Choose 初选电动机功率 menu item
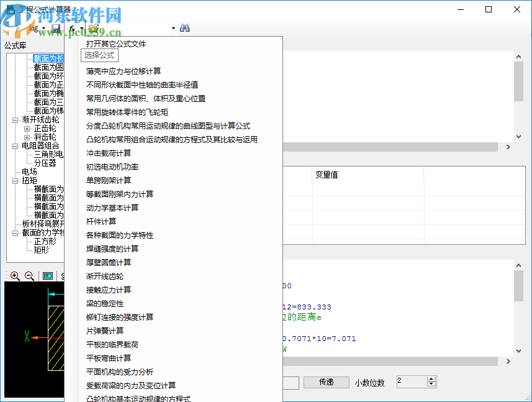 [112, 167]
